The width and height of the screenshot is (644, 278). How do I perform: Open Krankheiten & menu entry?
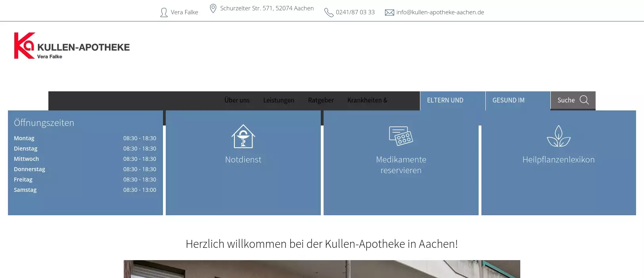(x=367, y=100)
